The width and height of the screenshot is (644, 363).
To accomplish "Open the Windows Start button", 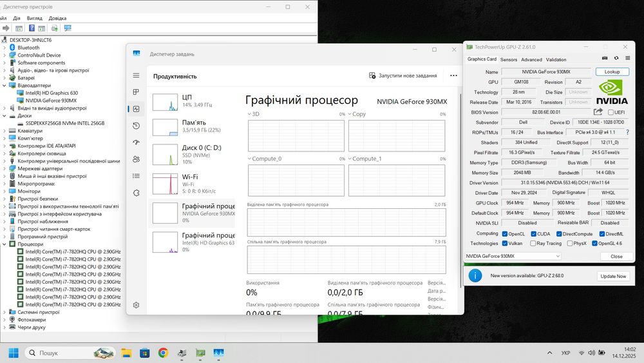I will 14,353.
